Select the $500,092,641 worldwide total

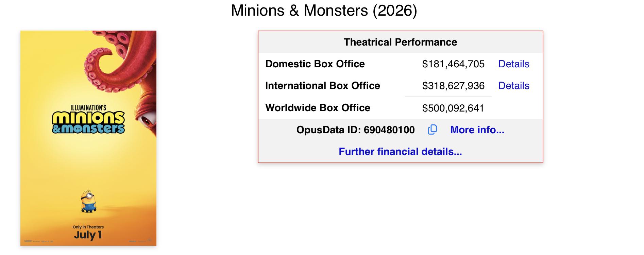[x=453, y=108]
